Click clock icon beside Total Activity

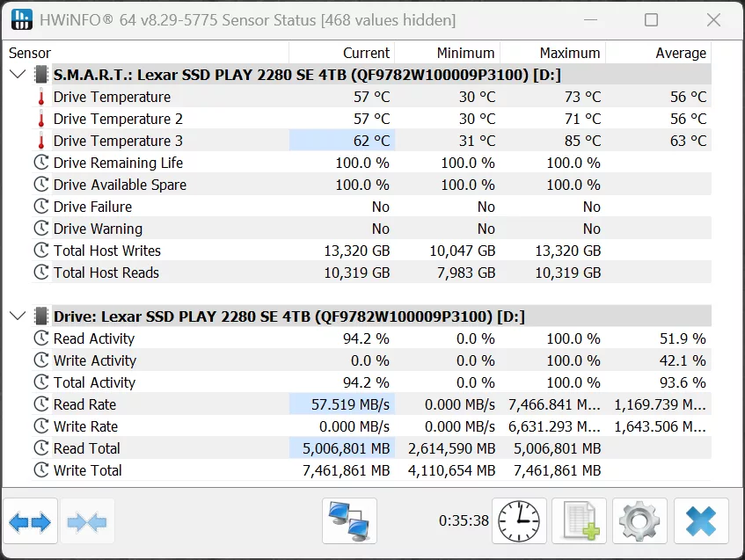tap(41, 382)
